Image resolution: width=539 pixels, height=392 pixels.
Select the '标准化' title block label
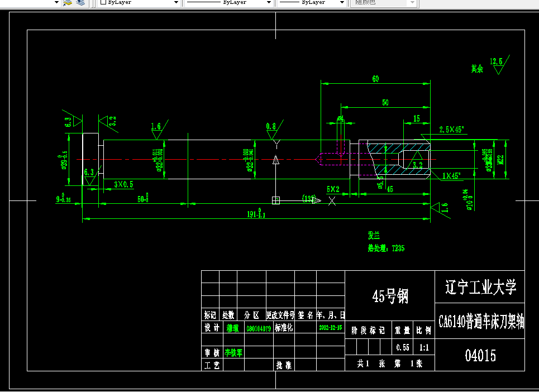coord(284,328)
